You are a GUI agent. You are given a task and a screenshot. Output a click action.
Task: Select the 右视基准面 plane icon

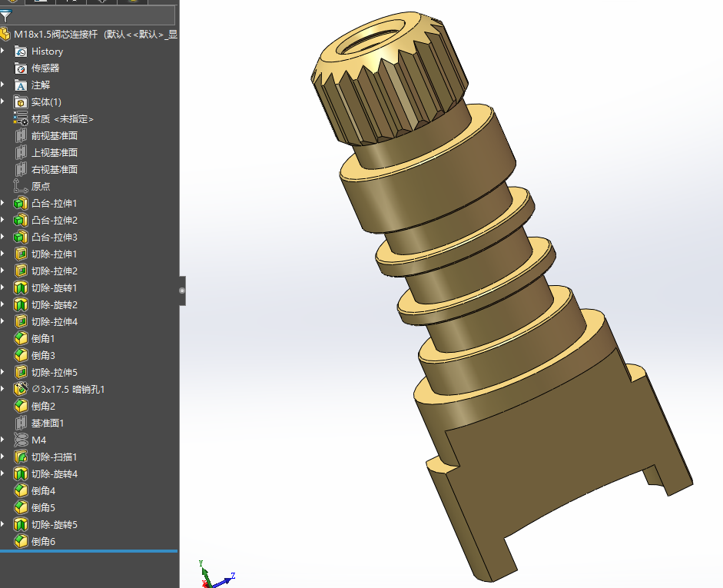tap(21, 169)
